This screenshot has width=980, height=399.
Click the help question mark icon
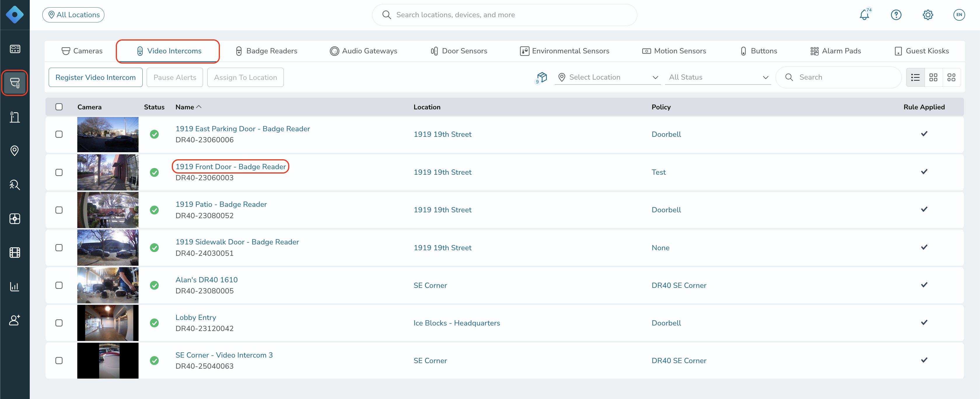coord(896,15)
